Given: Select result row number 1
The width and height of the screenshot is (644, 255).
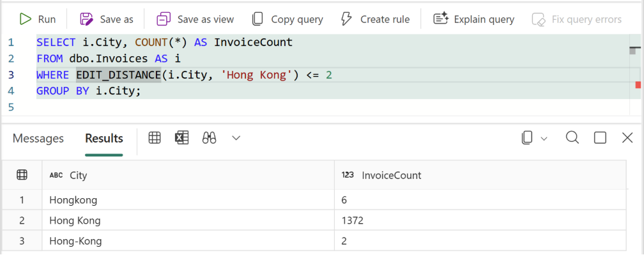Looking at the screenshot, I should pyautogui.click(x=22, y=200).
